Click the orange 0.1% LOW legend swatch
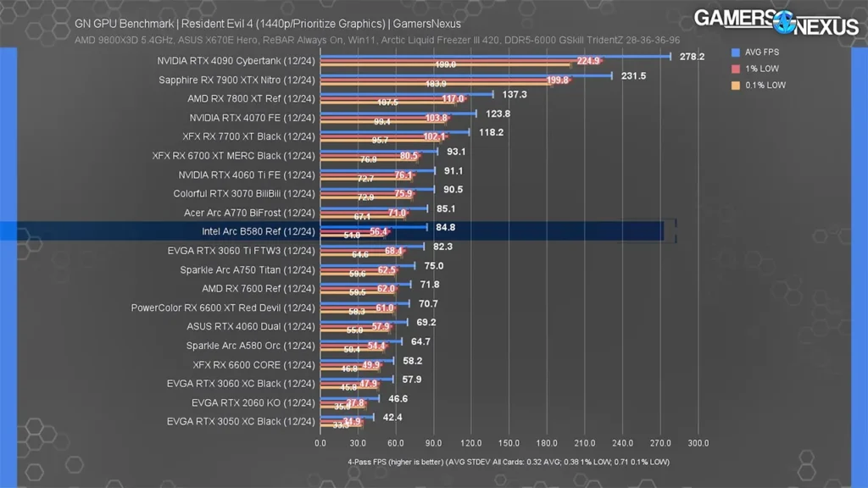Screen dimensions: 868x488 tap(735, 86)
